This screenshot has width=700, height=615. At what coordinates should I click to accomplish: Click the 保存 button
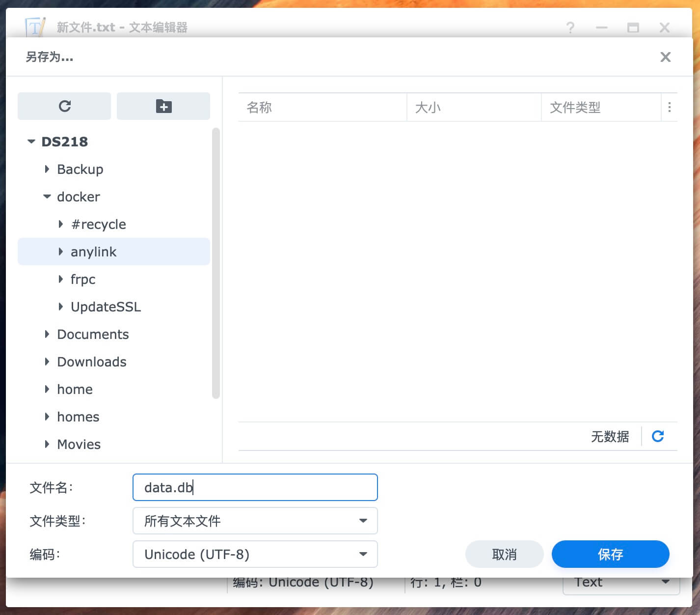tap(611, 554)
